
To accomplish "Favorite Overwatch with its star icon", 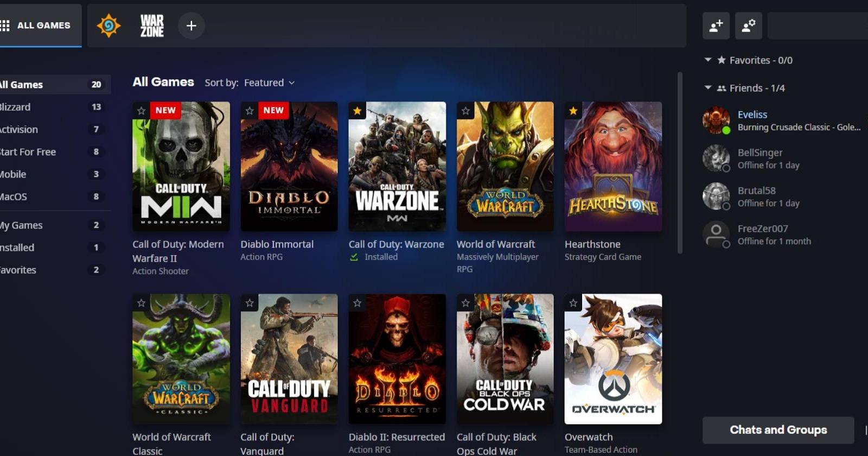I will tap(573, 303).
